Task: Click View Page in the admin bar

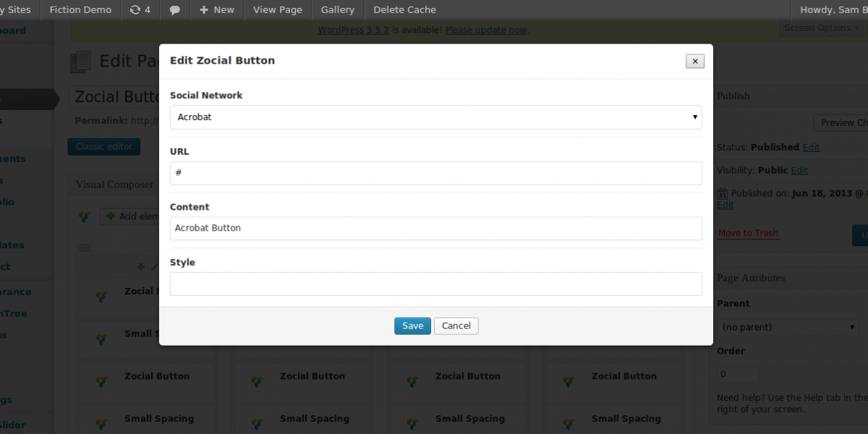Action: 278,9
